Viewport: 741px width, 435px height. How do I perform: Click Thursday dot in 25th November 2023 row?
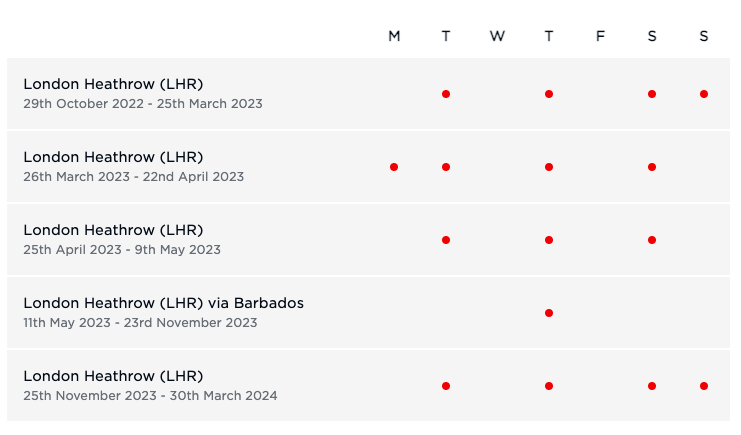(x=549, y=386)
